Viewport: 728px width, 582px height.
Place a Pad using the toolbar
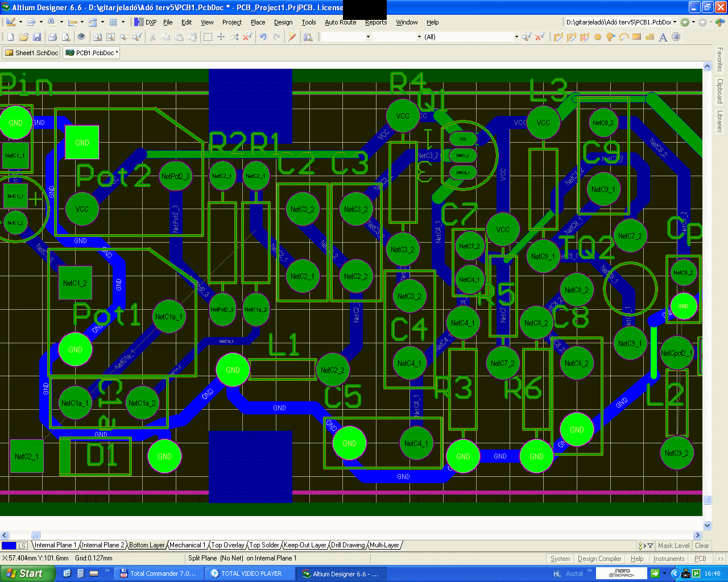597,37
